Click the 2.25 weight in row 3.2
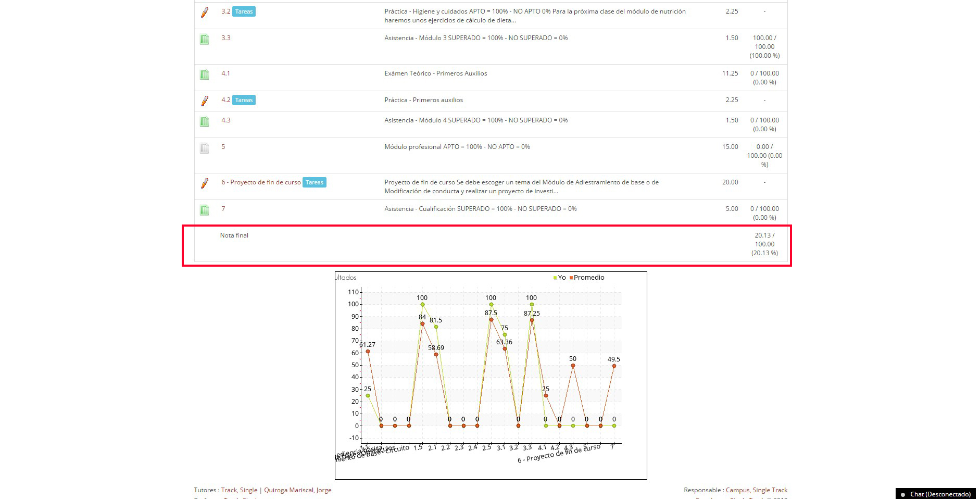Viewport: 980px width, 499px height. click(x=732, y=11)
